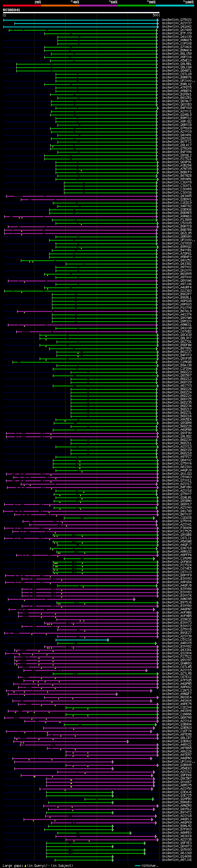Viewport: 197px width, 868px height.
Task: Select label UniRef100_B4FXB0
Action: coord(177,487)
